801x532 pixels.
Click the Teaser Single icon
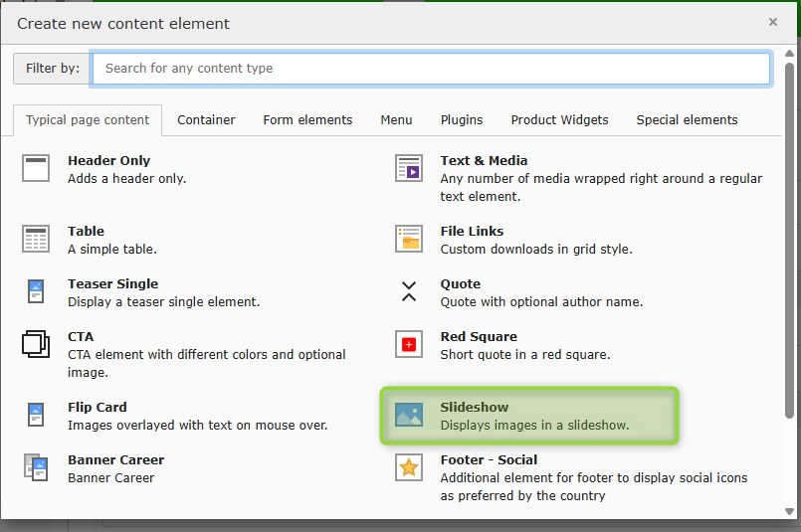(36, 292)
